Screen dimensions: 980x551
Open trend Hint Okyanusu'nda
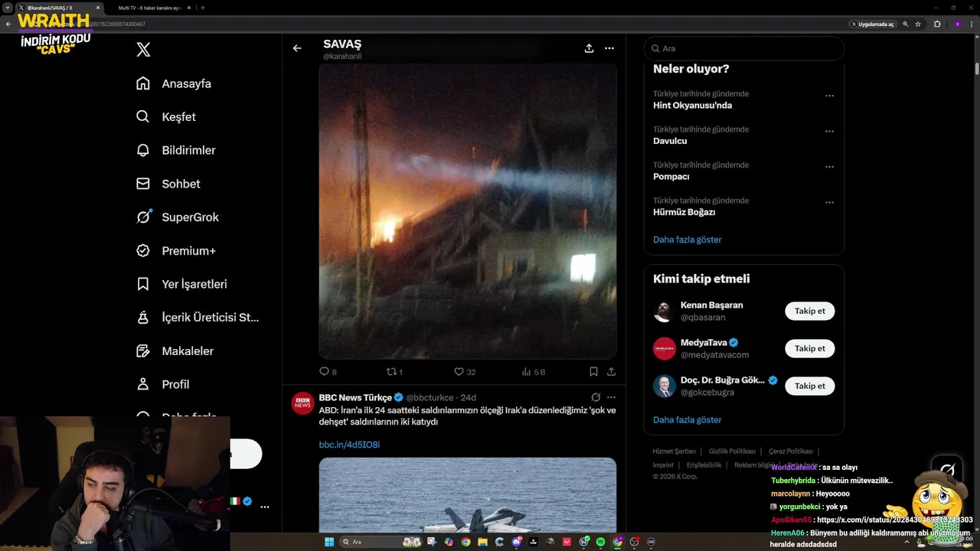point(692,106)
